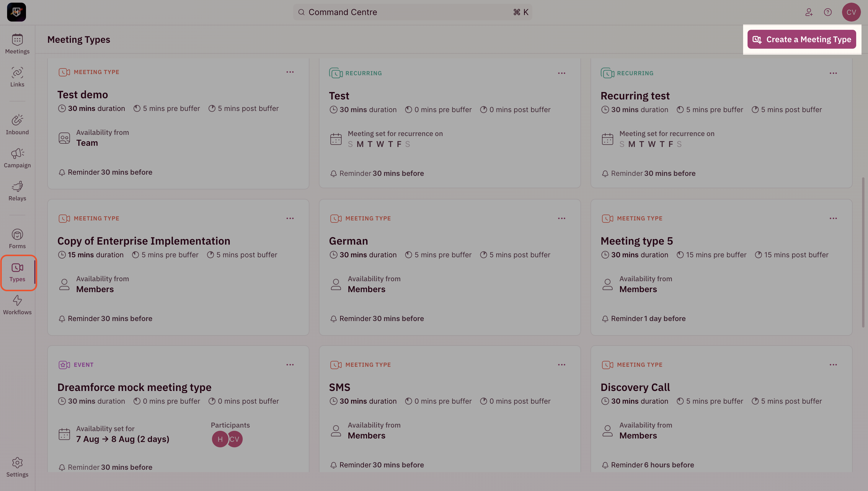868x491 pixels.
Task: Open the Forms sidebar icon
Action: pyautogui.click(x=17, y=234)
